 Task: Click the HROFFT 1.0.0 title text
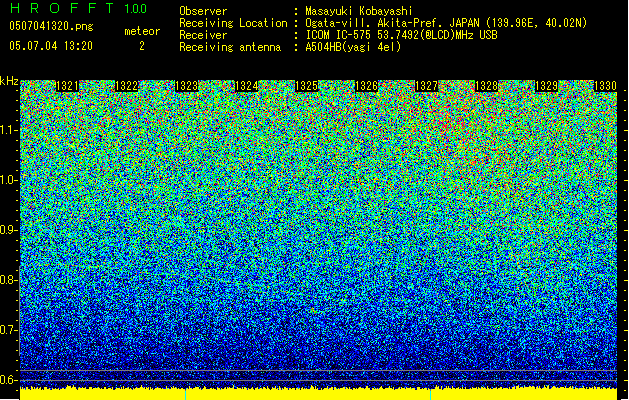pos(78,8)
